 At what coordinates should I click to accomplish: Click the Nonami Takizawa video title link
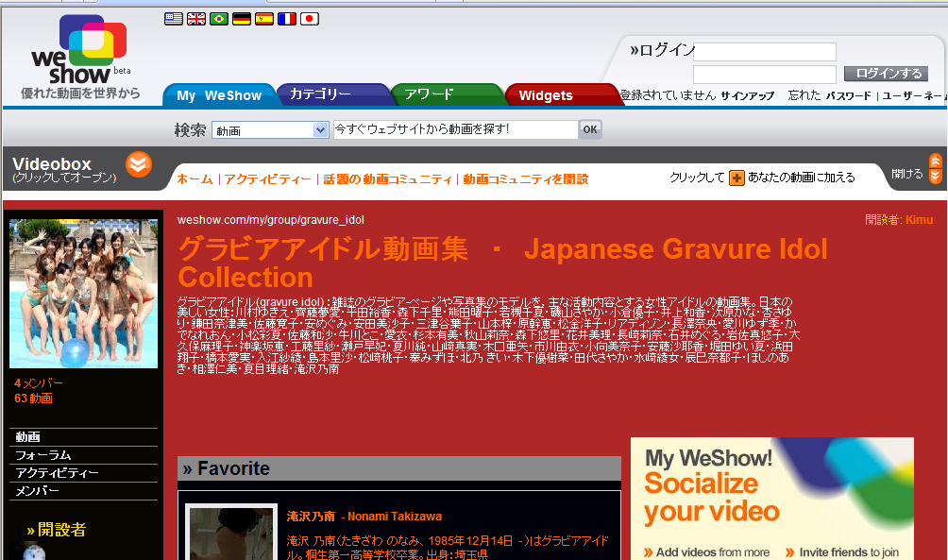pyautogui.click(x=364, y=517)
